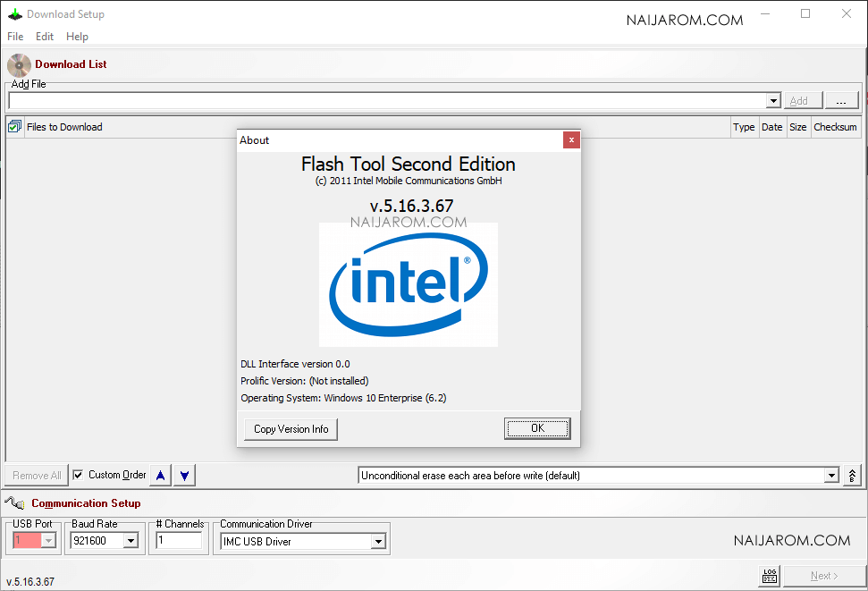Screen dimensions: 868x591
Task: Click the Download List disc icon
Action: coord(19,64)
